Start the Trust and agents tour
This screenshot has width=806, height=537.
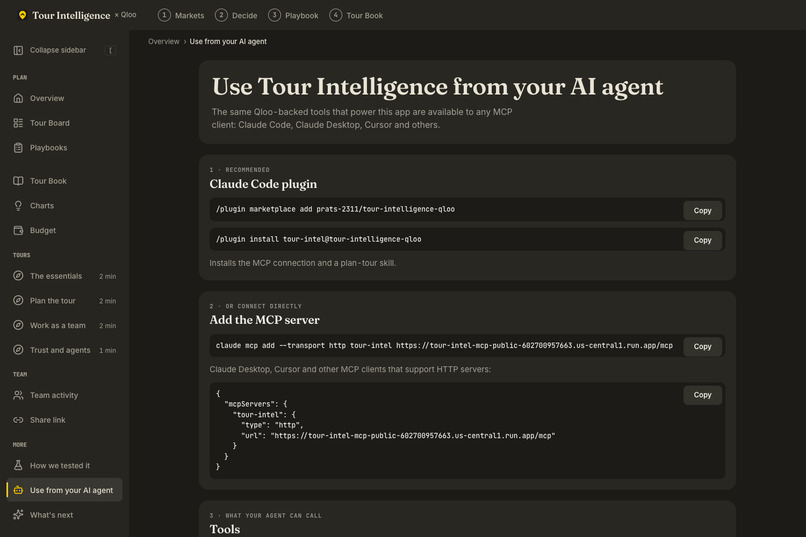click(65, 350)
